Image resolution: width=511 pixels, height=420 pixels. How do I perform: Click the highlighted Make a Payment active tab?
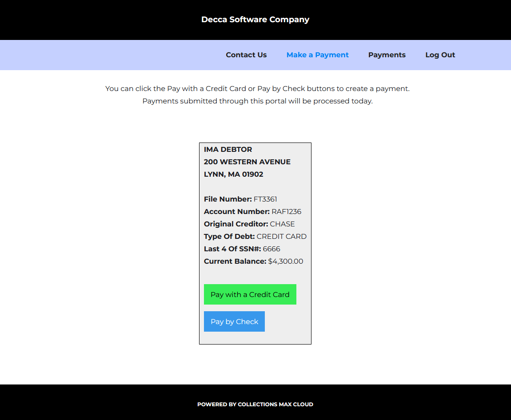(317, 55)
